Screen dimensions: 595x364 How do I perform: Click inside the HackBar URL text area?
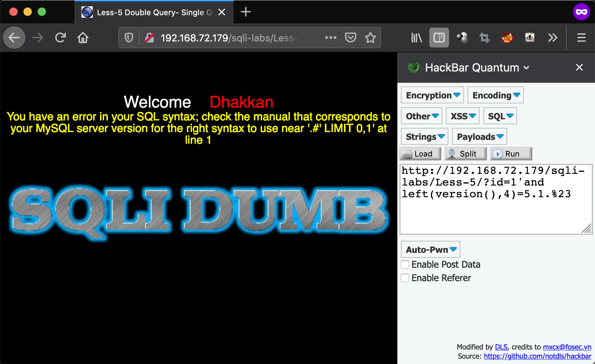click(495, 212)
